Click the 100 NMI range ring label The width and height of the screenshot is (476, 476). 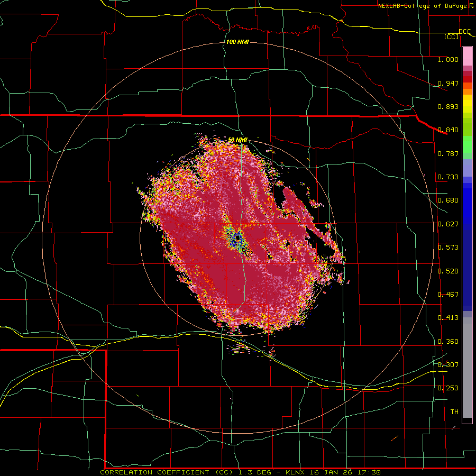click(x=237, y=42)
